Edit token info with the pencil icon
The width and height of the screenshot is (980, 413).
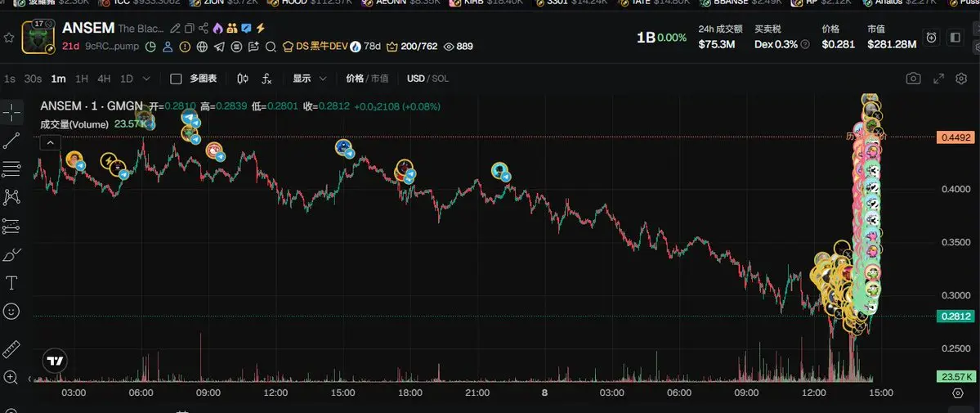coord(175,28)
